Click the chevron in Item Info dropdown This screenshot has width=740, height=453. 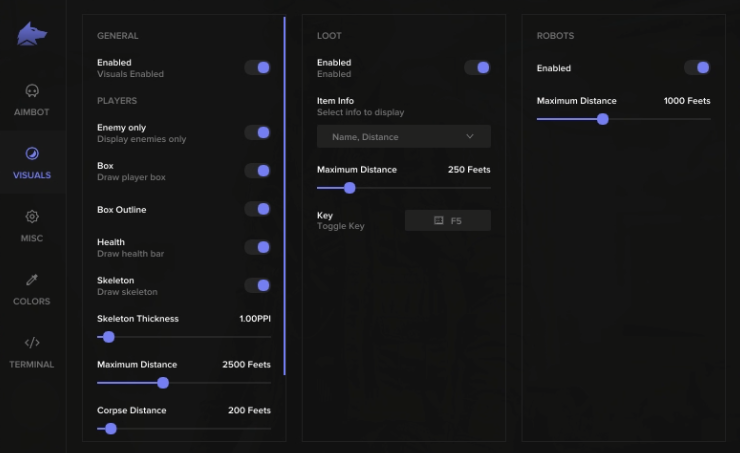click(470, 137)
